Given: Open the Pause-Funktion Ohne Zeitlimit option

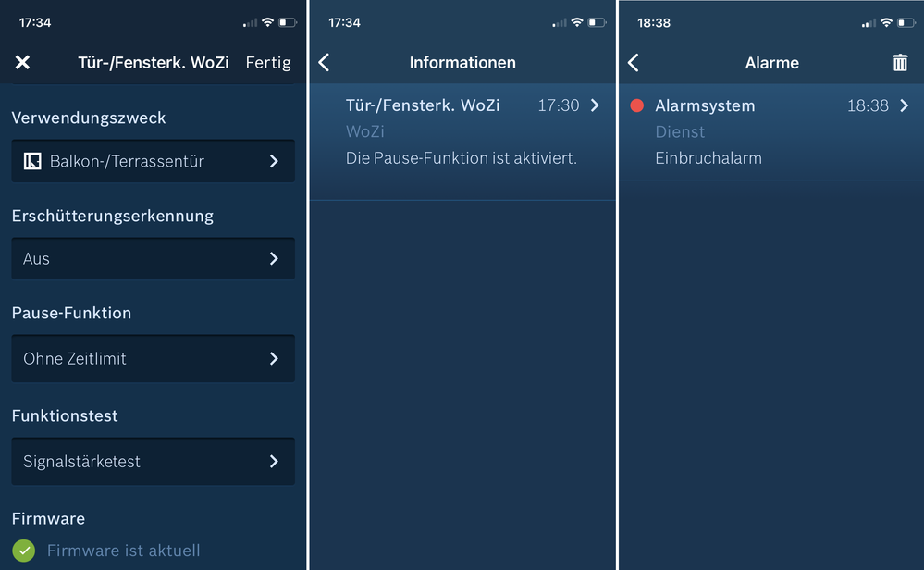Looking at the screenshot, I should click(x=153, y=358).
